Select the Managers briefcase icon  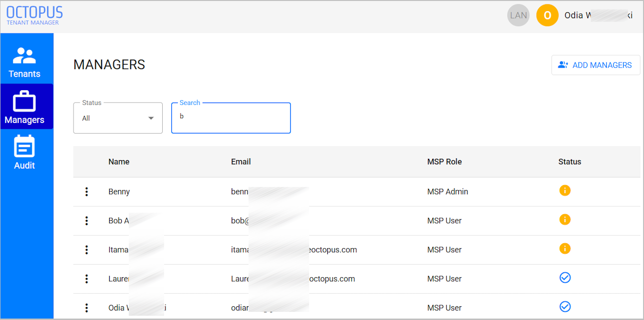coord(24,102)
